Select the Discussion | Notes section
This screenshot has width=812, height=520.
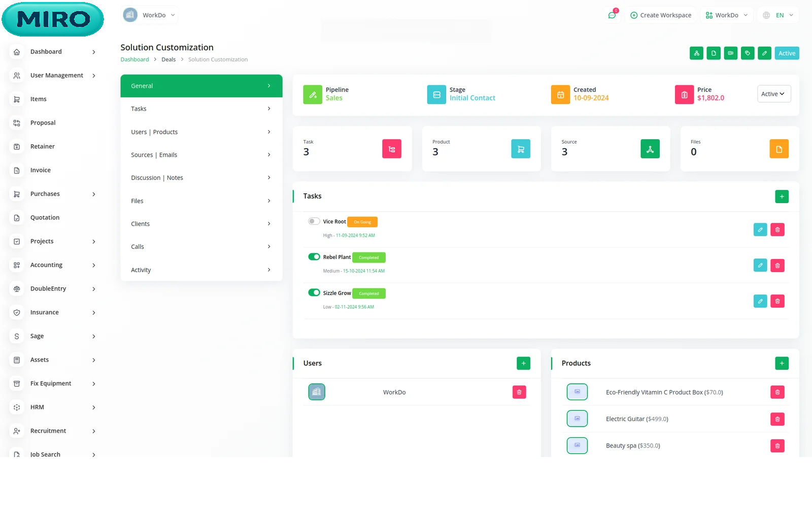pyautogui.click(x=201, y=178)
